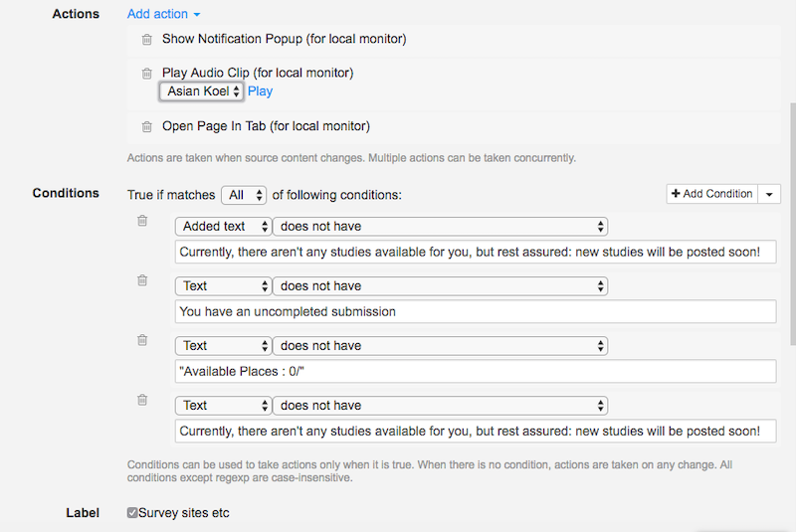Remove the uncompleted submission condition
This screenshot has width=796, height=532.
(x=142, y=280)
